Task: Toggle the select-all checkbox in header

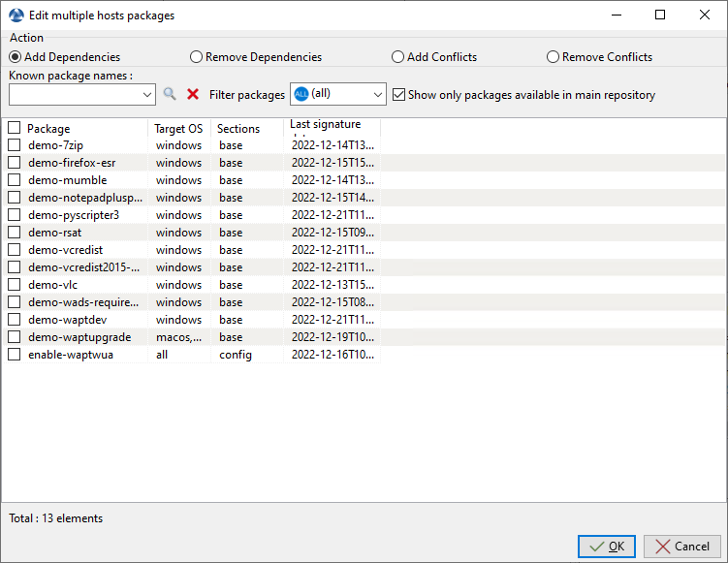Action: click(x=15, y=128)
